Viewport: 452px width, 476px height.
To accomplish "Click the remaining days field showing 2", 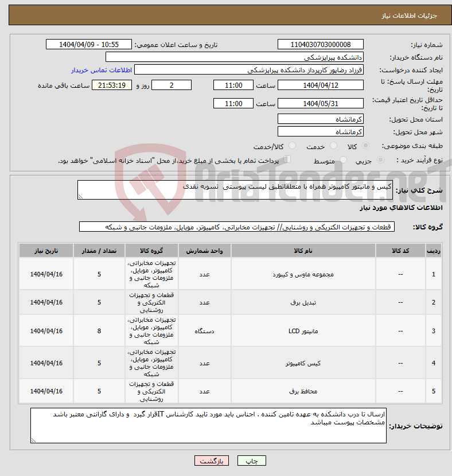I will [x=172, y=85].
